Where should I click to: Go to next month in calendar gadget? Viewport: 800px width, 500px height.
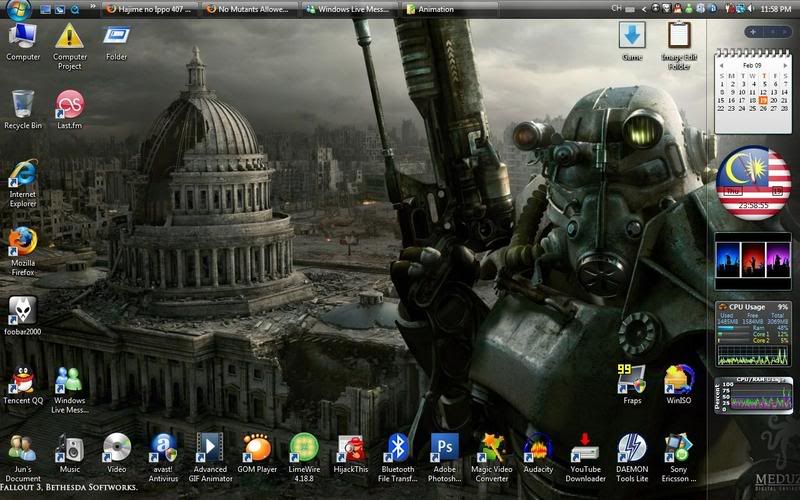[785, 65]
